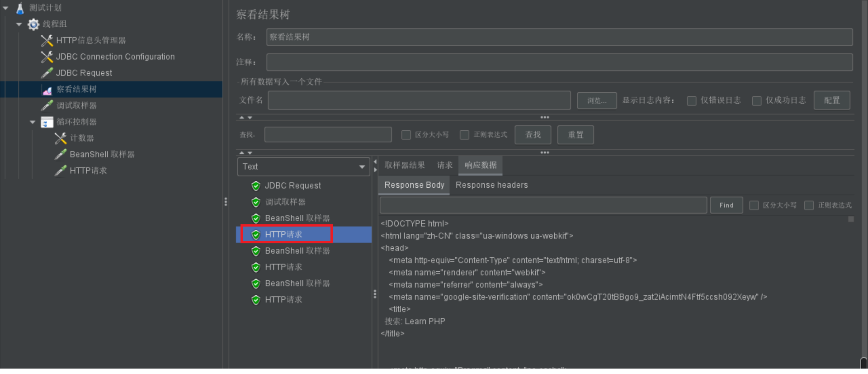
Task: Enable 仅成功日志 checkbox
Action: 756,101
